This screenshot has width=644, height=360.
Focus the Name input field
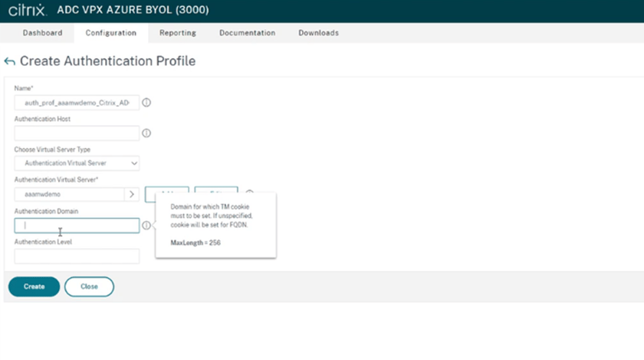pos(77,103)
